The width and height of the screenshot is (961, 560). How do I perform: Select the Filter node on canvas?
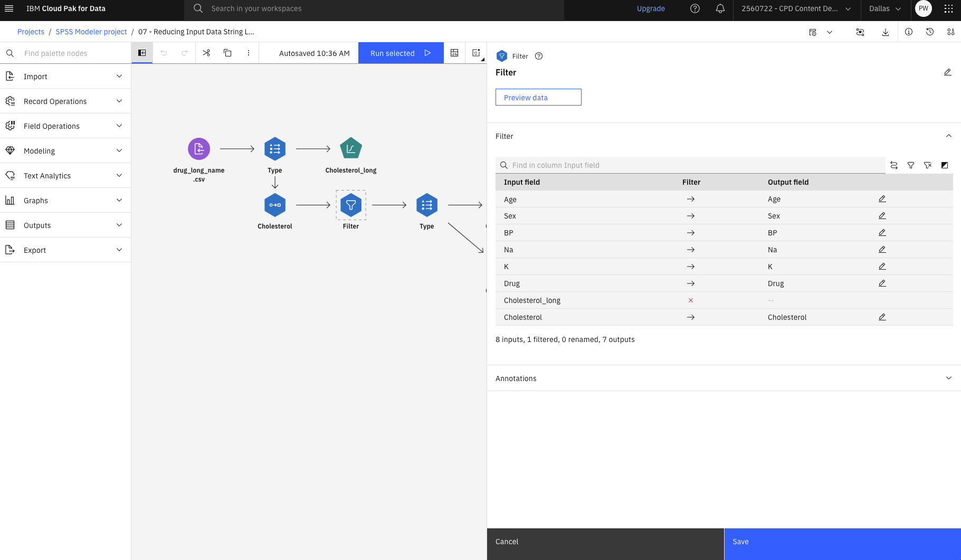(351, 205)
